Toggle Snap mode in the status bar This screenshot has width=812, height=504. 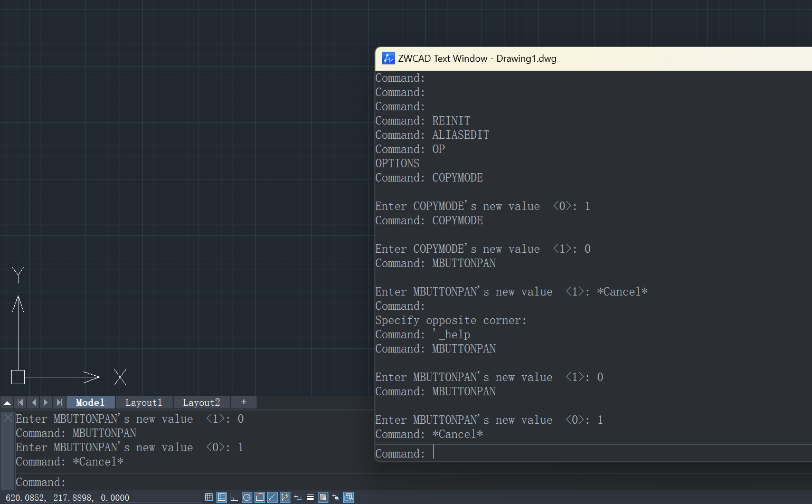click(209, 497)
